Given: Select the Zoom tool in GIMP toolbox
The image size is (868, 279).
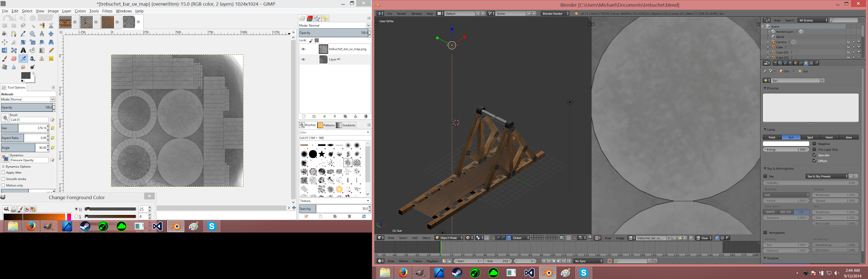Looking at the screenshot, I should tap(33, 34).
